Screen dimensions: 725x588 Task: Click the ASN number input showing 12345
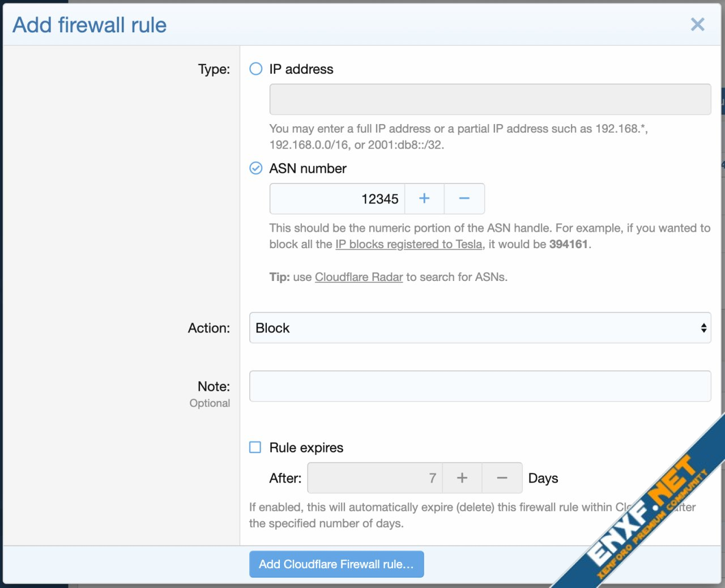click(x=337, y=199)
